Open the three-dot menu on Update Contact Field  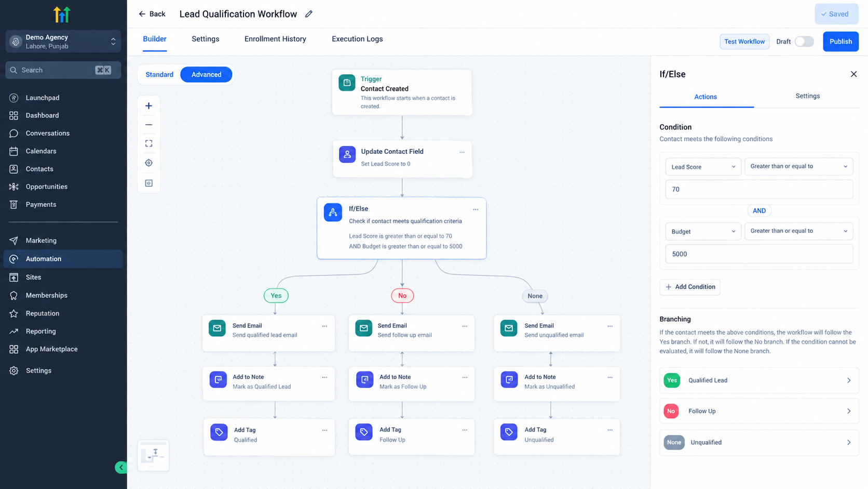coord(462,152)
